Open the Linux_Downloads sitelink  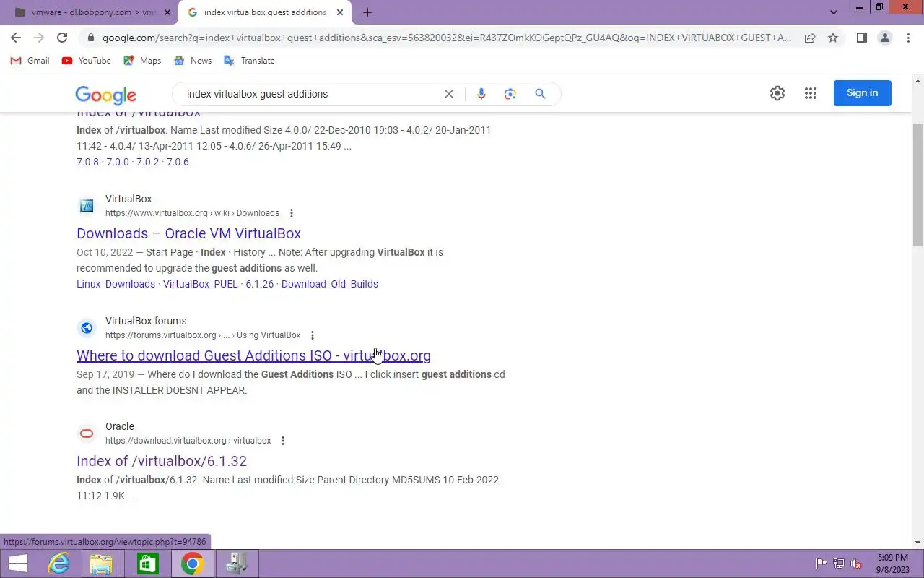click(x=115, y=284)
